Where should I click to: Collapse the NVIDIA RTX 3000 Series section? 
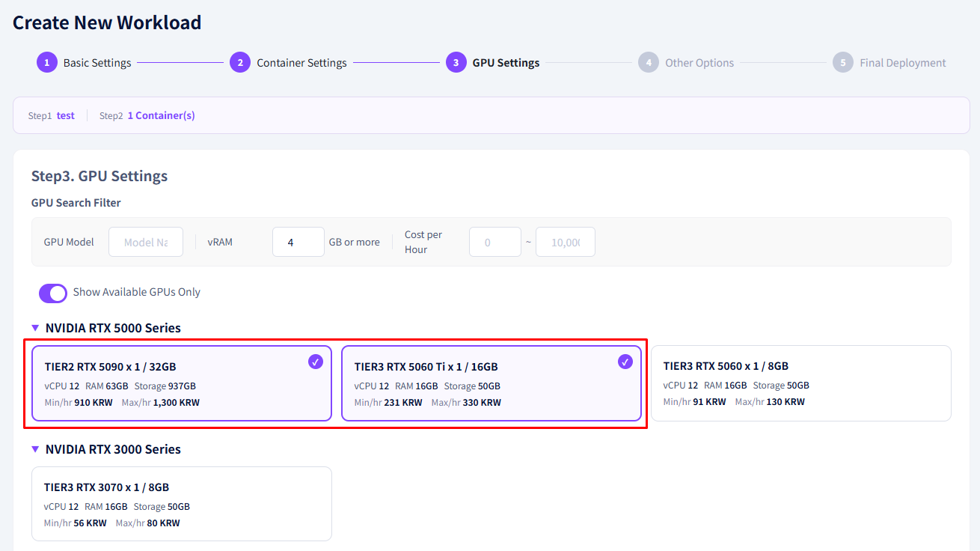(35, 449)
